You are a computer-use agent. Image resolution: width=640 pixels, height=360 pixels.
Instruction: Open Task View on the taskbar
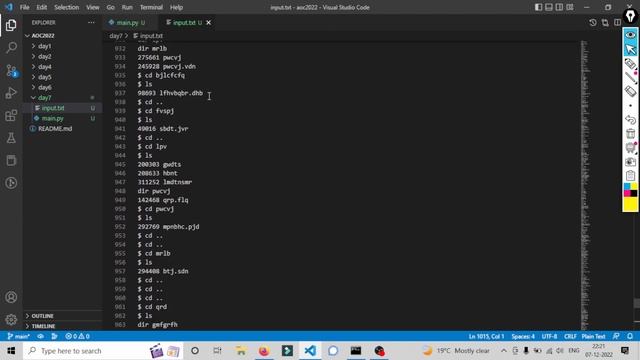coord(218,351)
